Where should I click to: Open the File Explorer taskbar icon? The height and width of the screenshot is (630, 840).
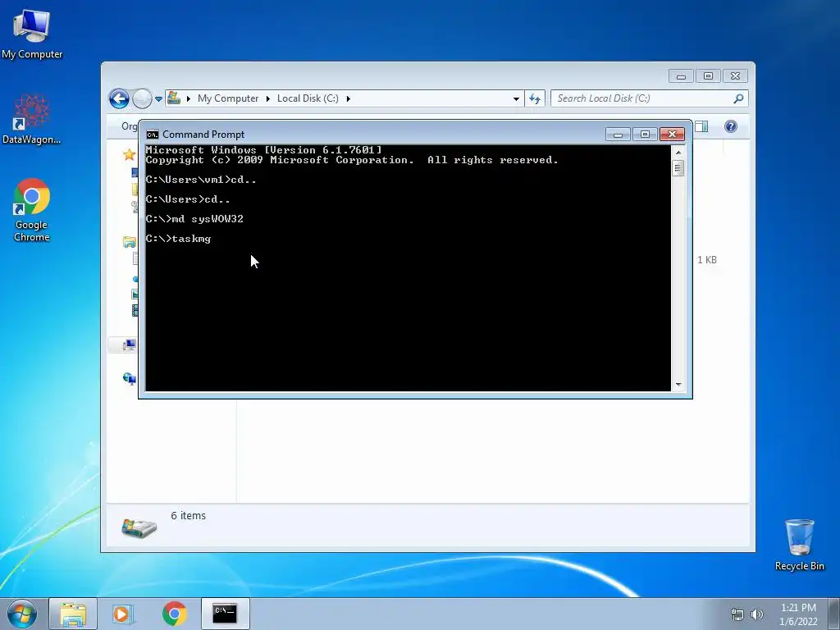point(73,614)
